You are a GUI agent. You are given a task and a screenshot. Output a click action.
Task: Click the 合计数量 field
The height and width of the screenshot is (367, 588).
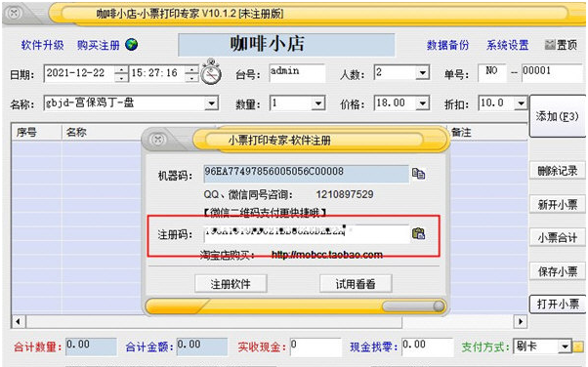(x=91, y=347)
